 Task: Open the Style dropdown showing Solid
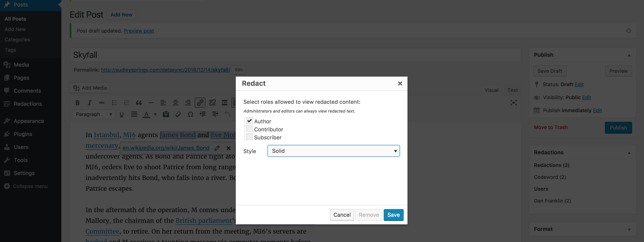[x=333, y=151]
